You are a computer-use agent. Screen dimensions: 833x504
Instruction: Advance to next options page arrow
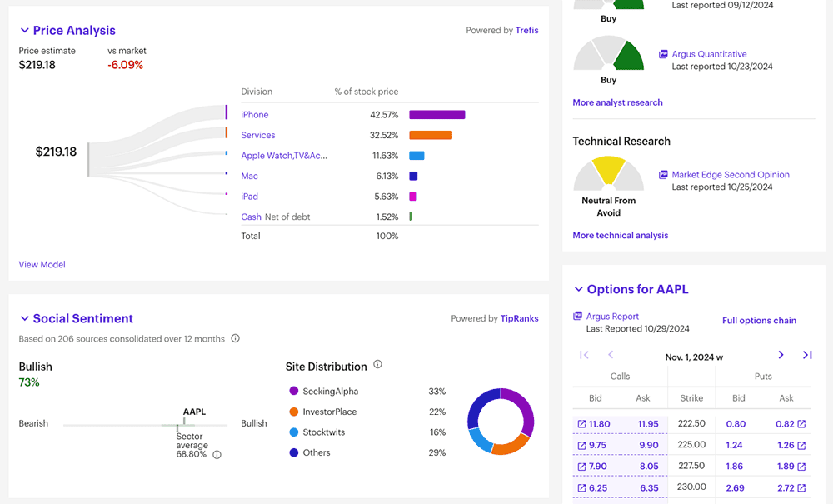pyautogui.click(x=781, y=354)
